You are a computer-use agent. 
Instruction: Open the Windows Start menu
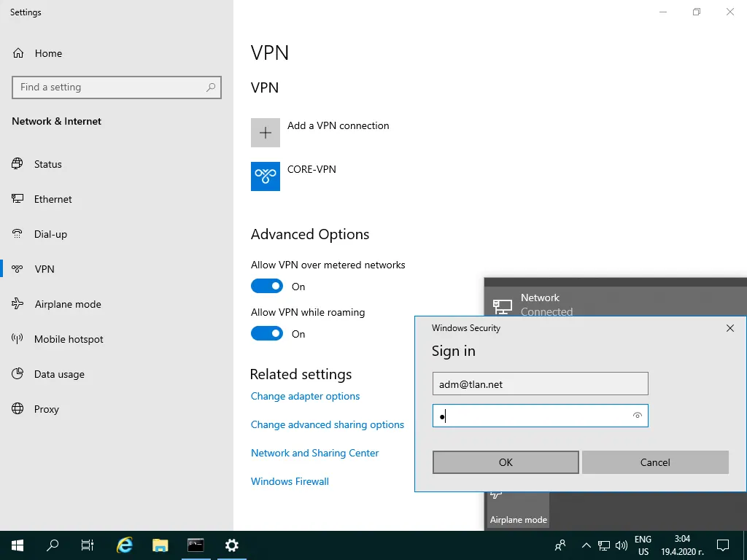[18, 545]
